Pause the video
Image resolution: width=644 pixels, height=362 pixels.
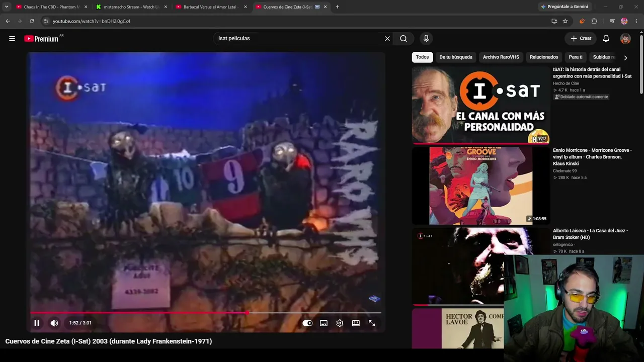pyautogui.click(x=37, y=323)
